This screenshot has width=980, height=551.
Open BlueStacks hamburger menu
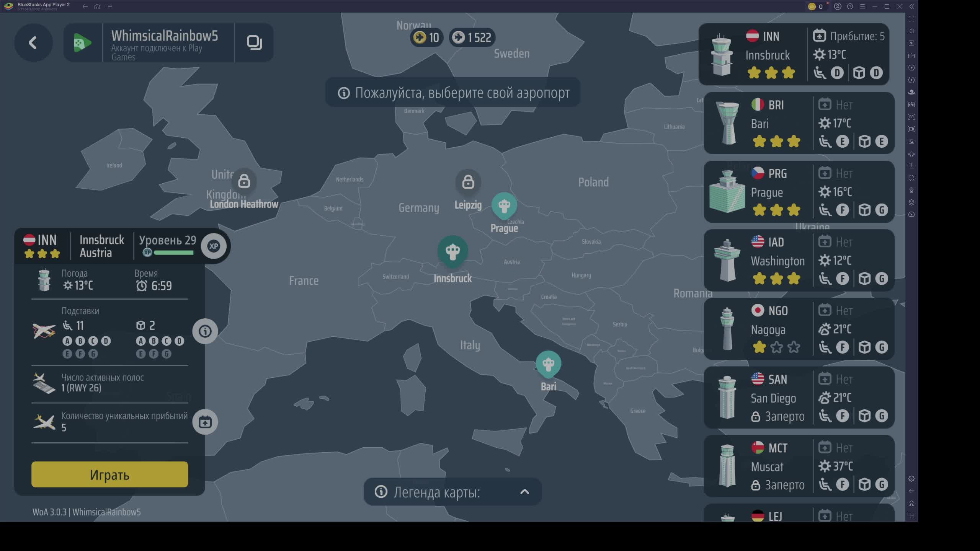pyautogui.click(x=862, y=7)
